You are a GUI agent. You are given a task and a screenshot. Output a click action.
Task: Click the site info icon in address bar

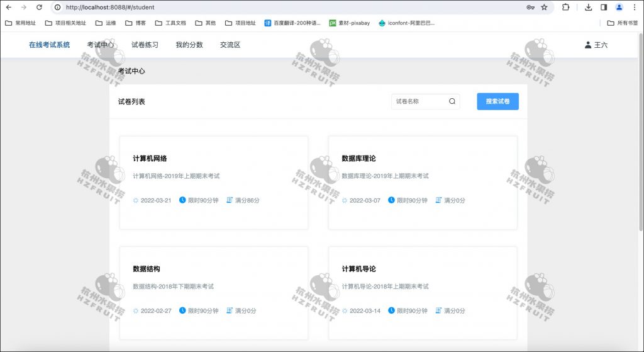click(x=58, y=8)
